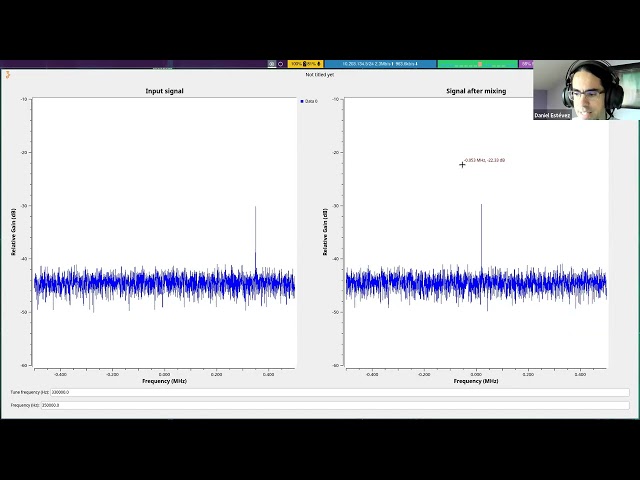The image size is (640, 480).
Task: Click the circle icon in the top bar
Action: 280,64
